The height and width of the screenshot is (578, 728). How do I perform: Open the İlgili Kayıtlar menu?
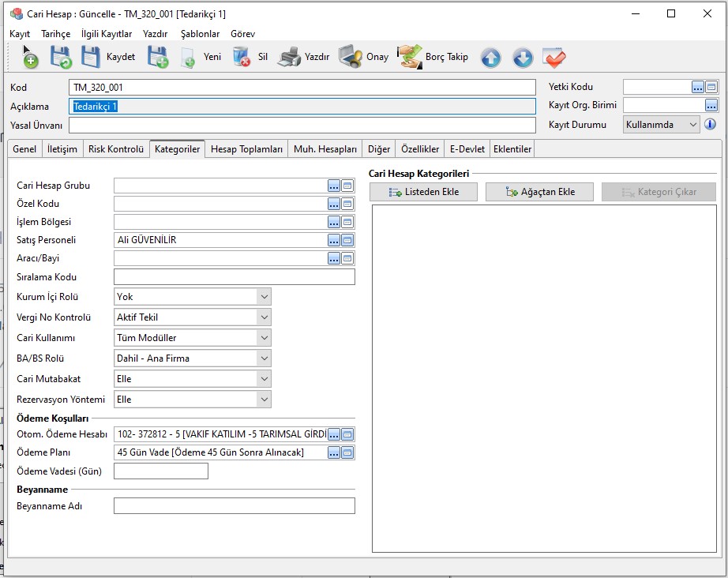point(107,34)
